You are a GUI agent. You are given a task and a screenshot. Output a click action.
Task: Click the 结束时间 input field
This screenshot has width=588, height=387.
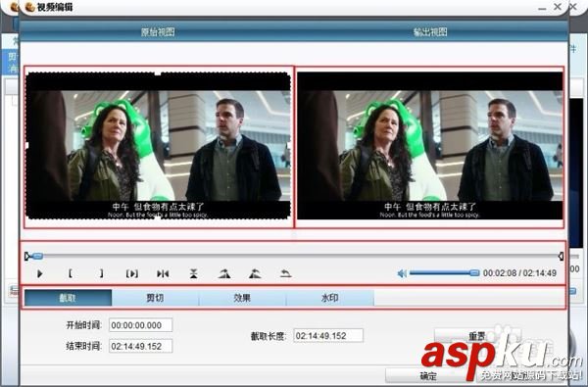point(140,346)
